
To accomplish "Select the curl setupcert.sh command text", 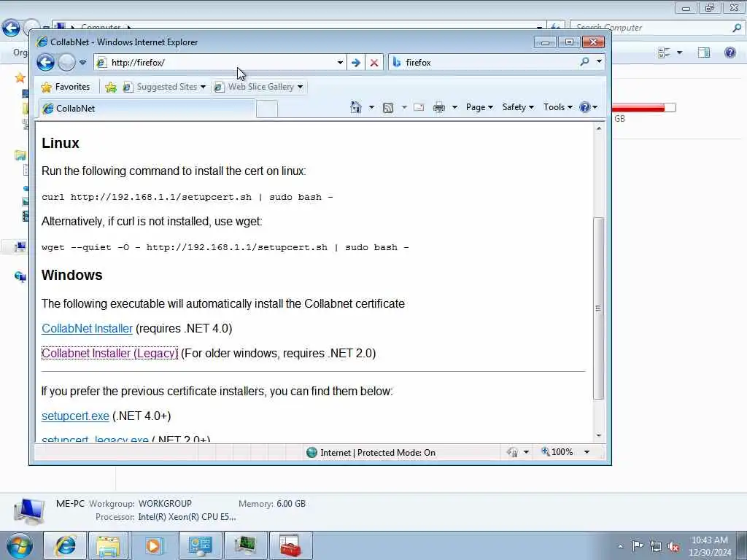I will [x=187, y=197].
